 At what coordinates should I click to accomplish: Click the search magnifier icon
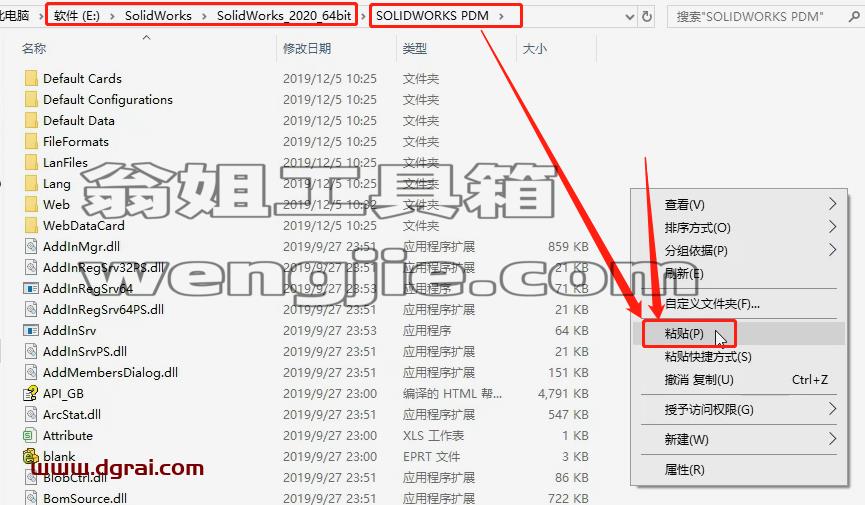pyautogui.click(x=854, y=17)
